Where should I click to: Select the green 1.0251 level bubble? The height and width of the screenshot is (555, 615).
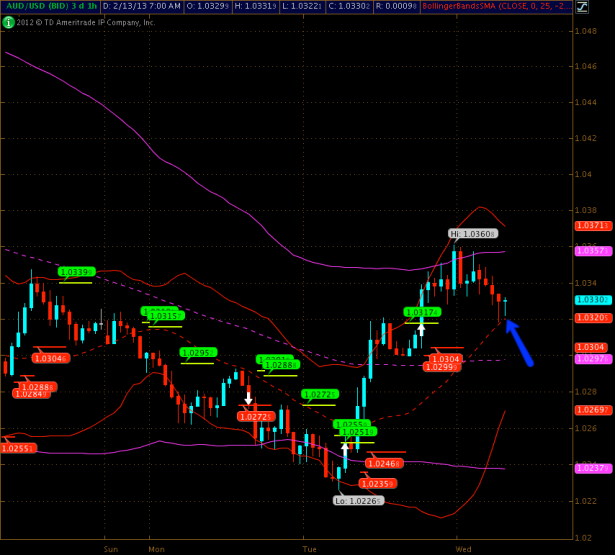tap(358, 432)
